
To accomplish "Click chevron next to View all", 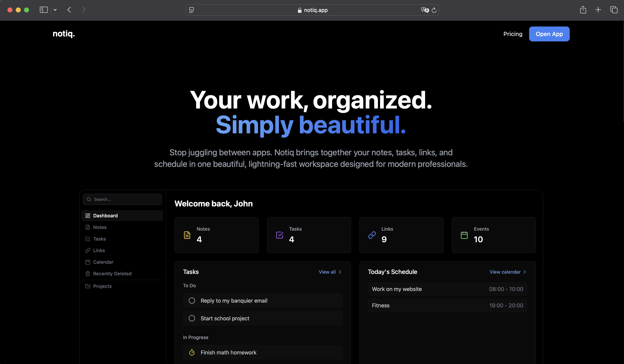I will (340, 272).
